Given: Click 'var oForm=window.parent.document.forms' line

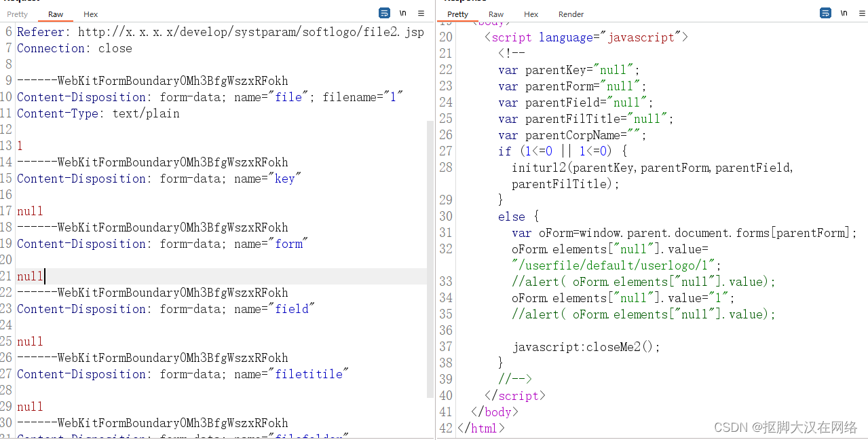Looking at the screenshot, I should (x=684, y=233).
